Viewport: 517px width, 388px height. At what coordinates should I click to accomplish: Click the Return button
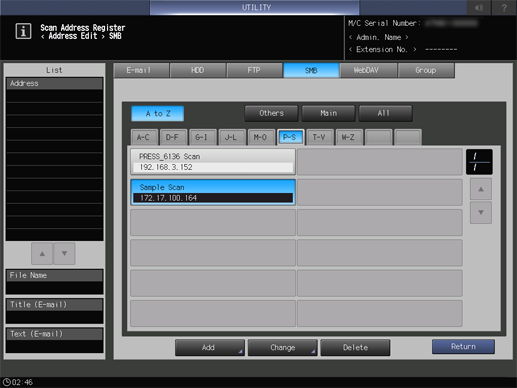click(463, 347)
